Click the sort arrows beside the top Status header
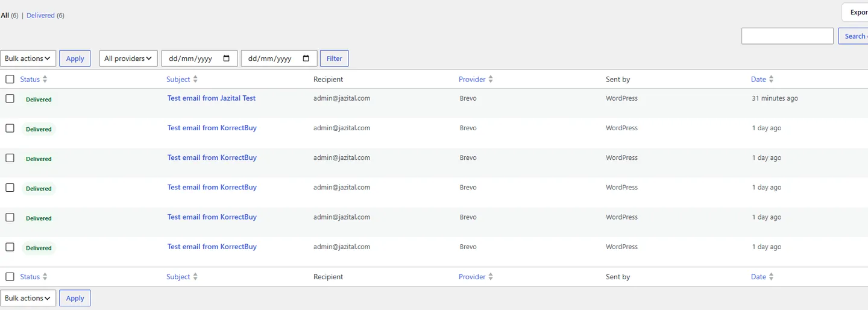This screenshot has width=868, height=310. click(45, 80)
